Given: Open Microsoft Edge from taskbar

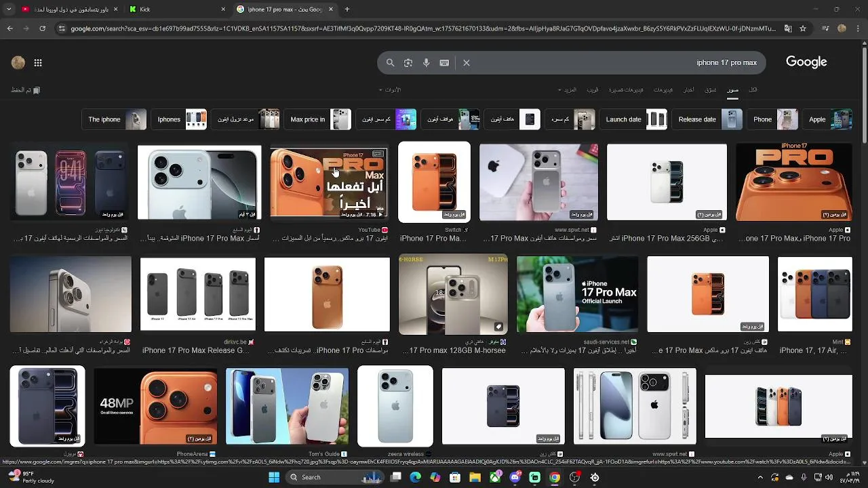Looking at the screenshot, I should point(416,477).
